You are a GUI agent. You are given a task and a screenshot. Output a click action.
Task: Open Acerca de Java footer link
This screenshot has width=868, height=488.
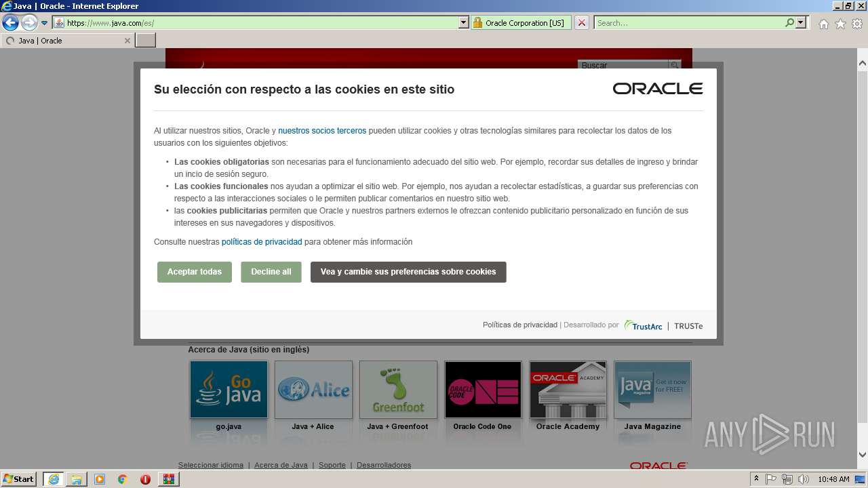click(281, 465)
